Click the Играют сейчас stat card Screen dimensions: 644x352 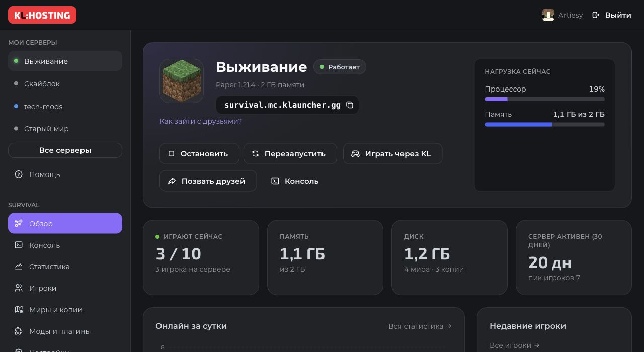click(x=201, y=257)
